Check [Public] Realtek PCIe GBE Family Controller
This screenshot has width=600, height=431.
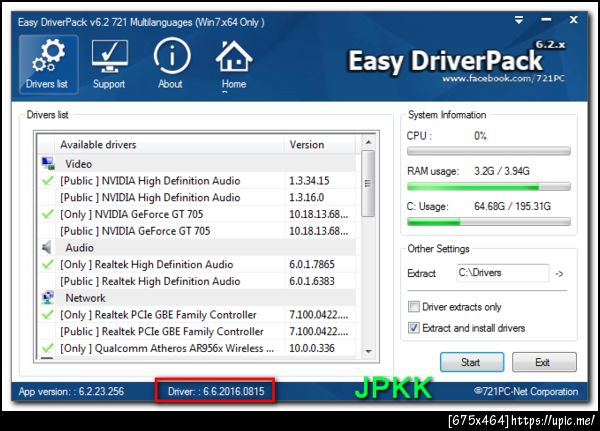(47, 331)
